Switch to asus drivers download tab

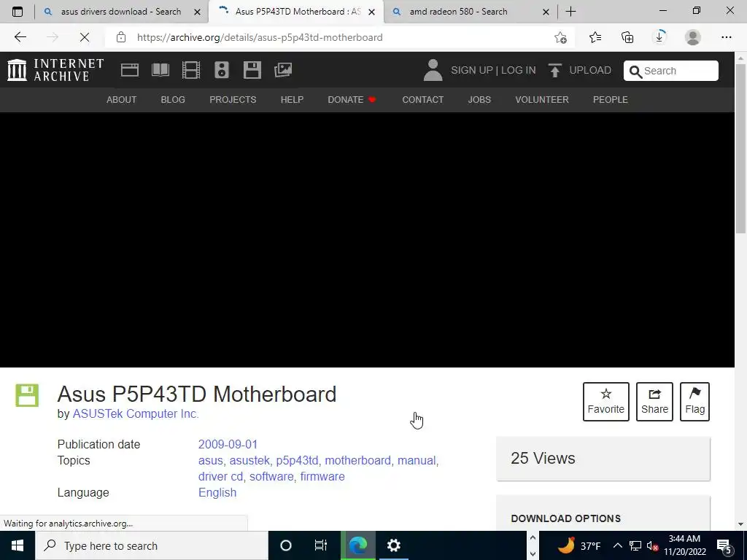(121, 12)
